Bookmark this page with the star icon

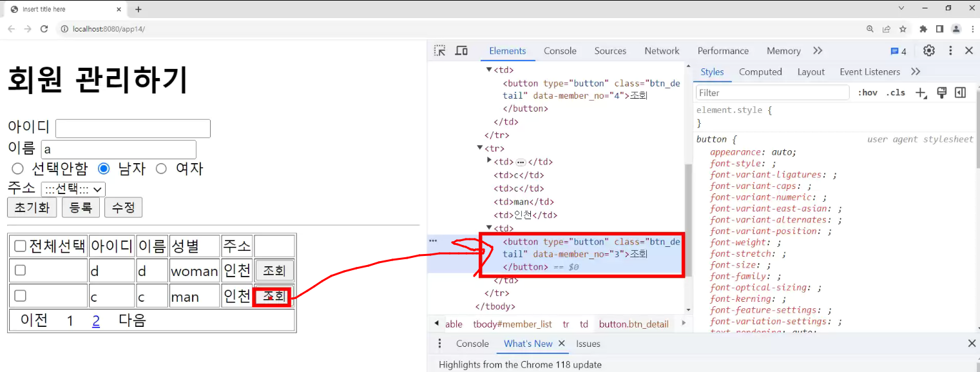tap(903, 29)
